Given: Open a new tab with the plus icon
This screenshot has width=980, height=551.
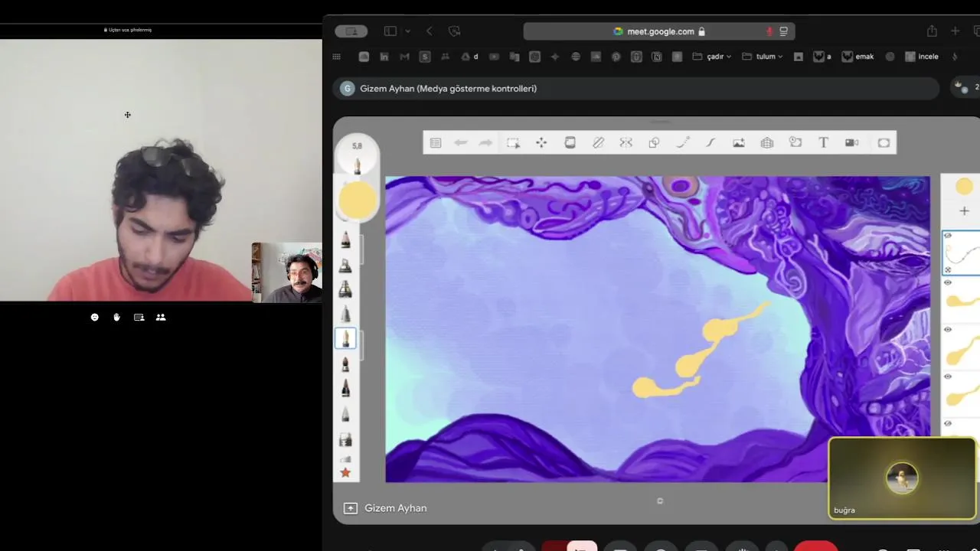Looking at the screenshot, I should point(955,31).
